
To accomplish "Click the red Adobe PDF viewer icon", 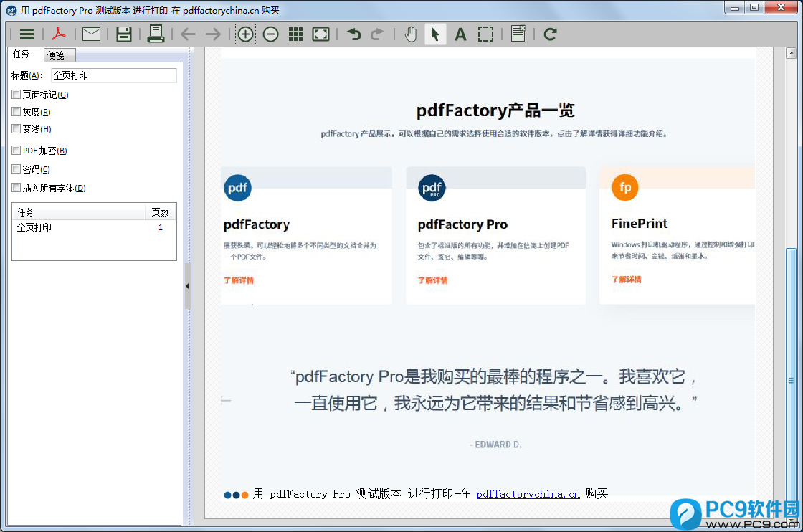I will (59, 34).
